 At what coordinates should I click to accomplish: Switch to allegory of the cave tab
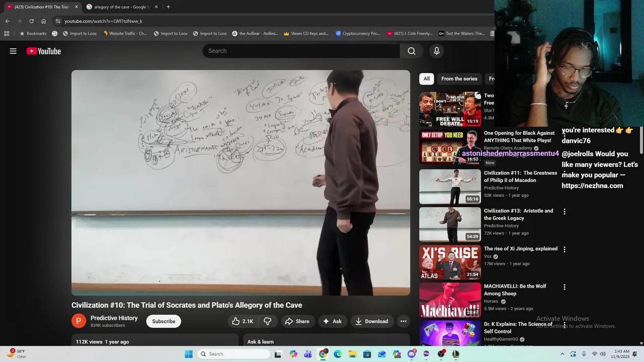click(122, 7)
